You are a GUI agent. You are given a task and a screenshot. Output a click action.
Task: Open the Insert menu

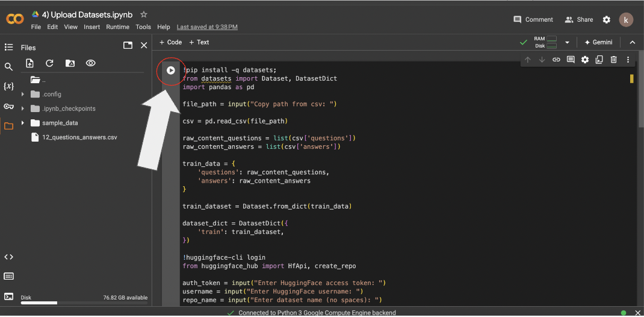(91, 27)
